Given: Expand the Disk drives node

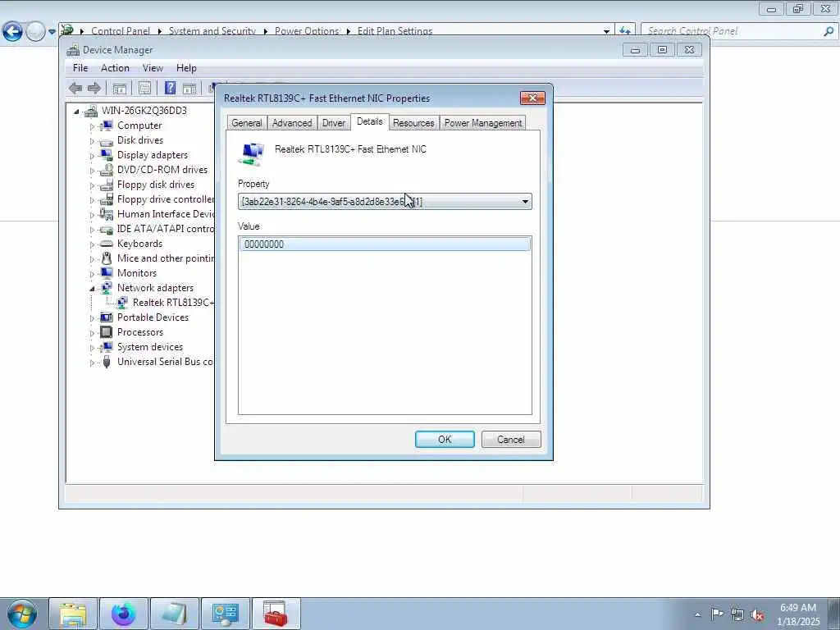Looking at the screenshot, I should (92, 141).
